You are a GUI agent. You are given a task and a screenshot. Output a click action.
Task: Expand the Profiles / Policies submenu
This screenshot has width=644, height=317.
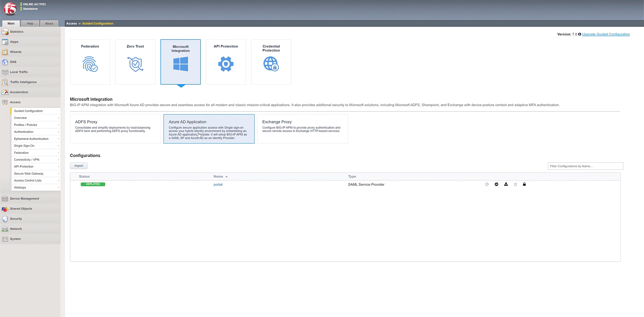[36, 125]
